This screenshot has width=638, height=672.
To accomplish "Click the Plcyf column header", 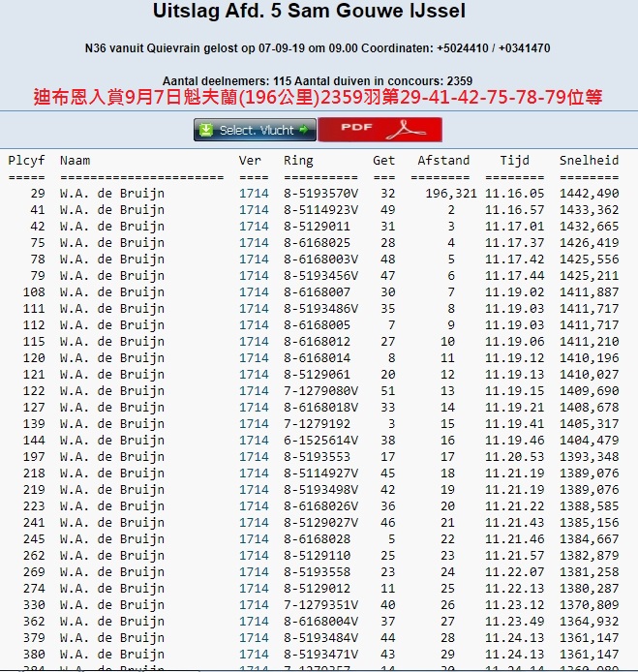I will point(26,161).
